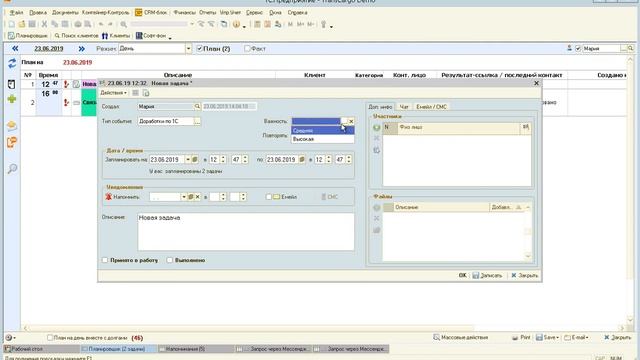
Task: Open the start date dropdown arrow
Action: click(188, 160)
